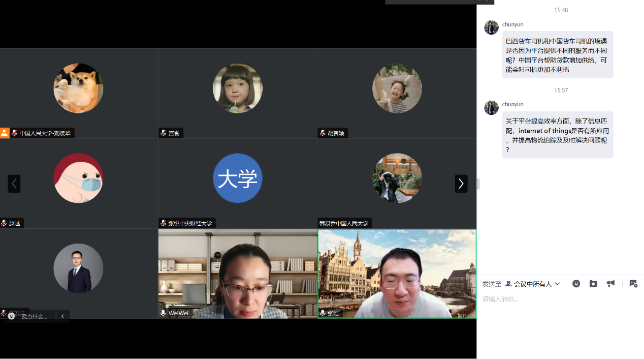Toggle the muted mic icon beside 赵越
Image resolution: width=644 pixels, height=359 pixels.
point(4,223)
